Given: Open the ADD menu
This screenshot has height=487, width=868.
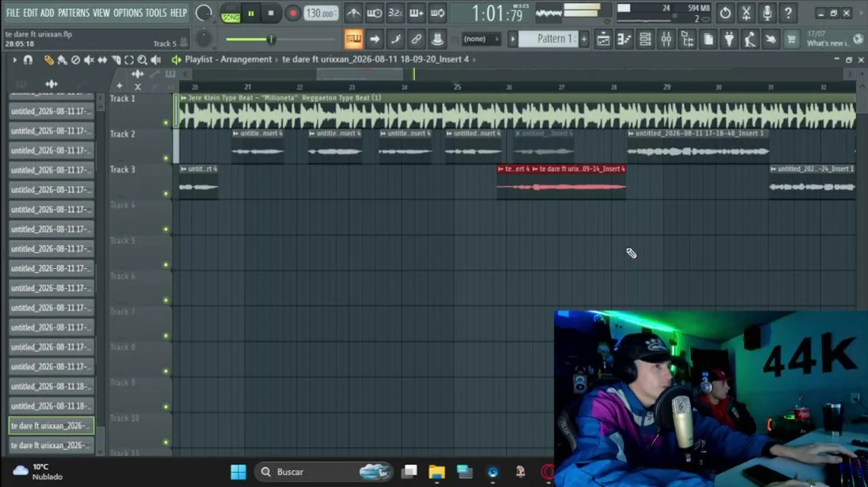Looking at the screenshot, I should 47,13.
